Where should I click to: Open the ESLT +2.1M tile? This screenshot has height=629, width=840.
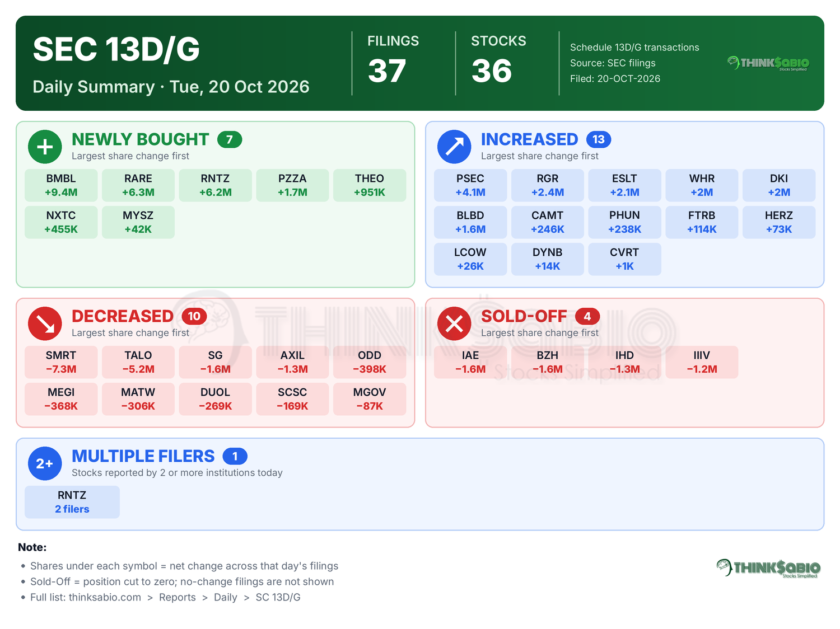[624, 185]
